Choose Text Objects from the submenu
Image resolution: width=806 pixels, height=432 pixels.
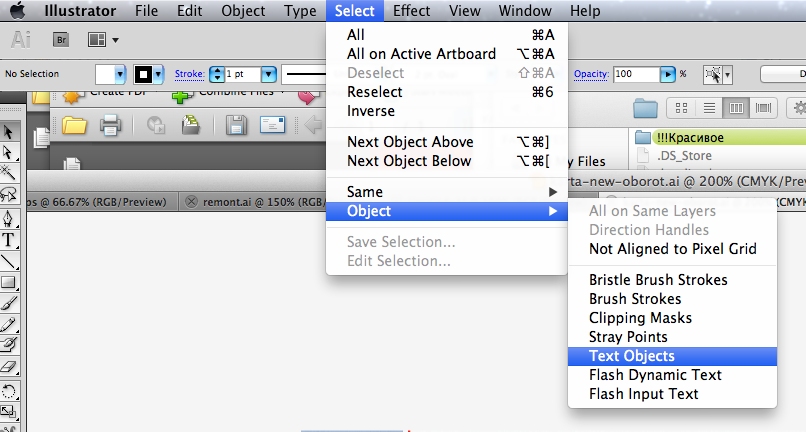pyautogui.click(x=631, y=356)
